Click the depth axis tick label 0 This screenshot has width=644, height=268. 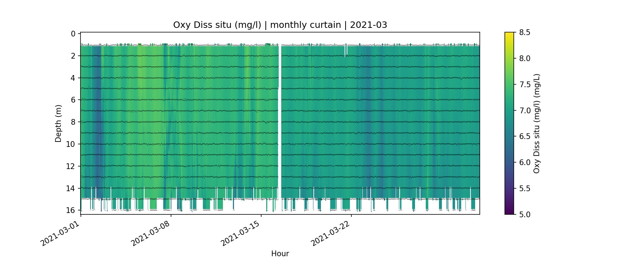point(73,34)
